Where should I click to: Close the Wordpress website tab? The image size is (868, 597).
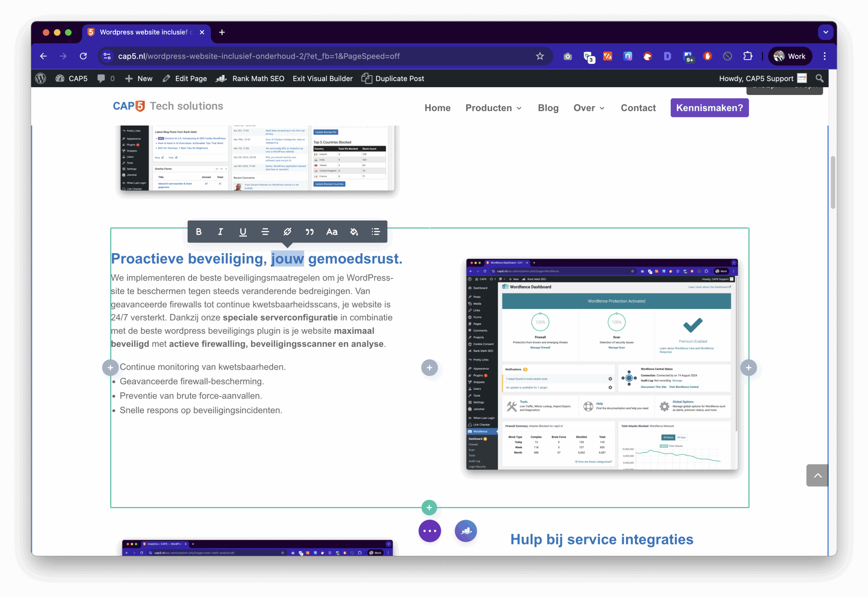(x=202, y=32)
